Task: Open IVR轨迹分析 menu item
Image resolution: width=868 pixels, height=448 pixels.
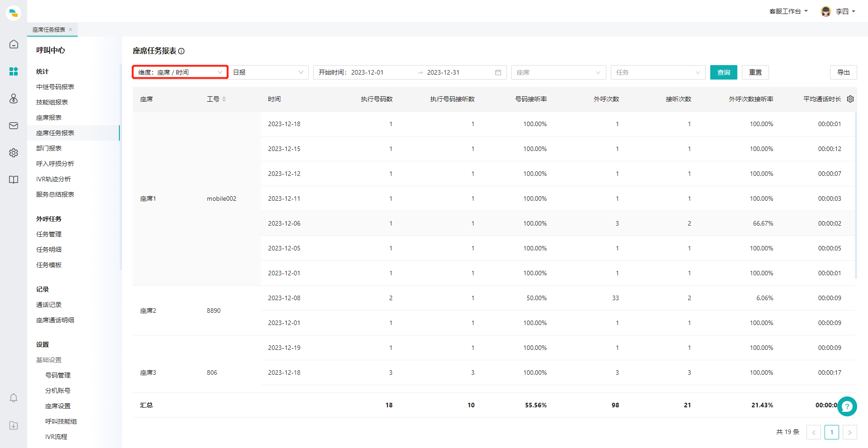Action: coord(53,179)
